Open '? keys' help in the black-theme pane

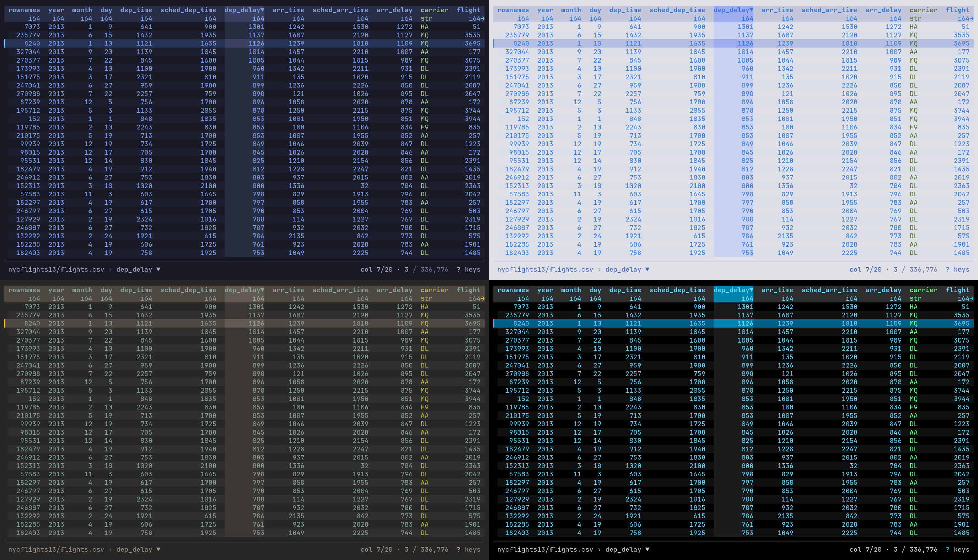tap(957, 550)
